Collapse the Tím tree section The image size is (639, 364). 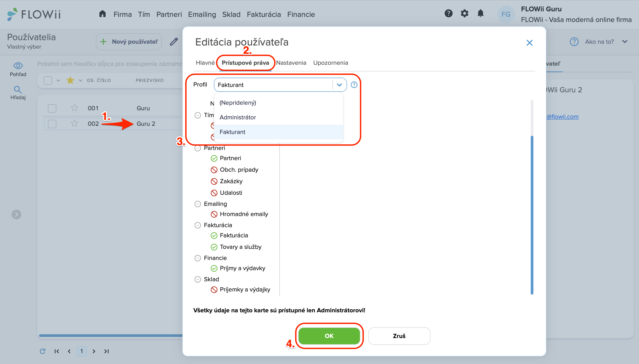[197, 115]
